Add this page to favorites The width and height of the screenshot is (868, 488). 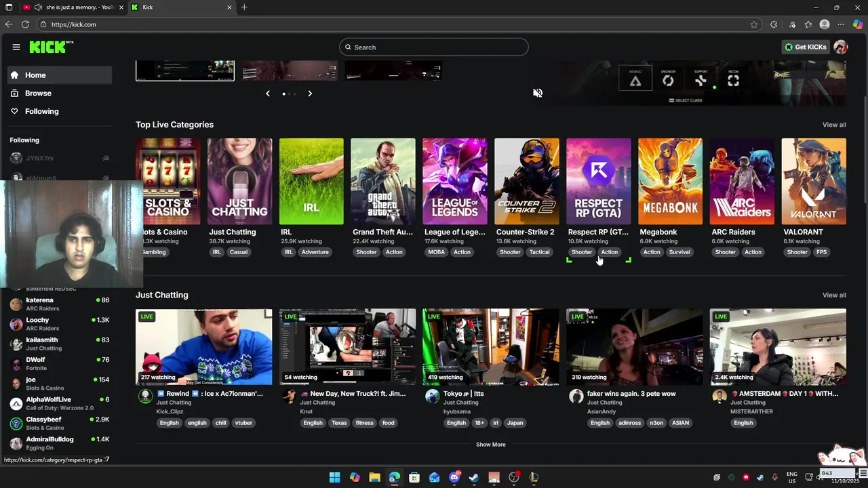point(754,24)
